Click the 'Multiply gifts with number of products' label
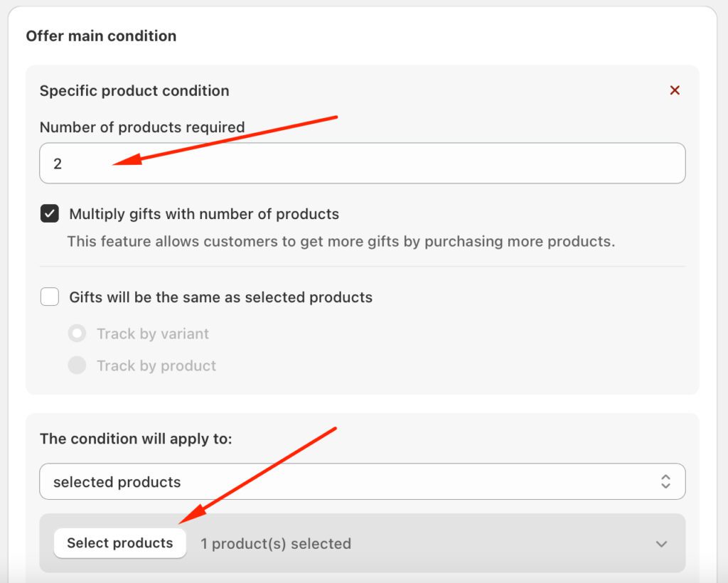This screenshot has width=728, height=583. point(204,214)
